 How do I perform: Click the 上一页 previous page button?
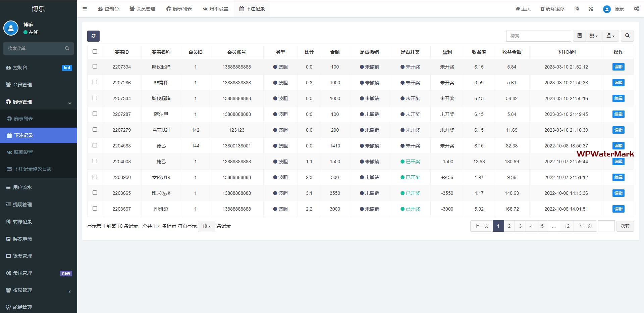[482, 226]
